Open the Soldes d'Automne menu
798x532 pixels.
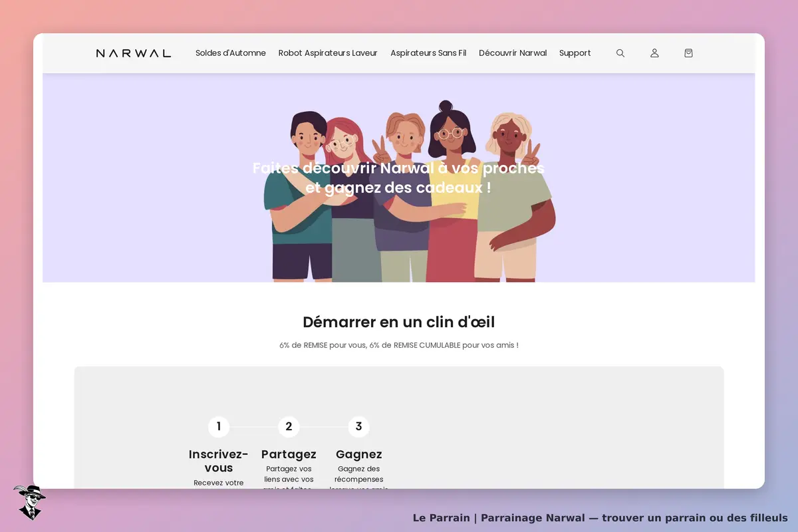point(231,53)
